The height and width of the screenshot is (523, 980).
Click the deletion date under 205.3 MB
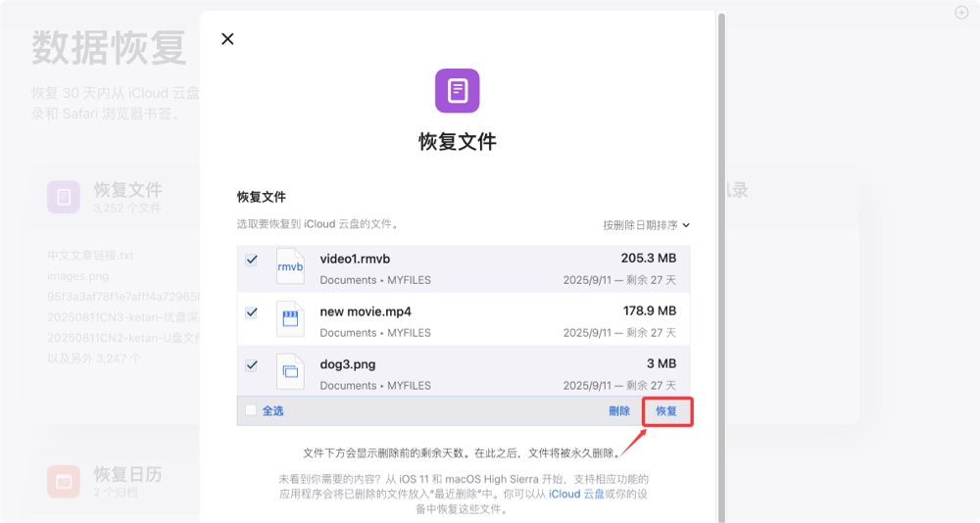tap(619, 280)
